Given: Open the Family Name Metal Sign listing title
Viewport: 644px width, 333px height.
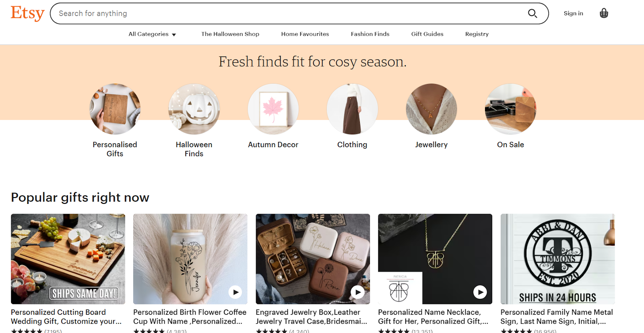Looking at the screenshot, I should coord(556,317).
